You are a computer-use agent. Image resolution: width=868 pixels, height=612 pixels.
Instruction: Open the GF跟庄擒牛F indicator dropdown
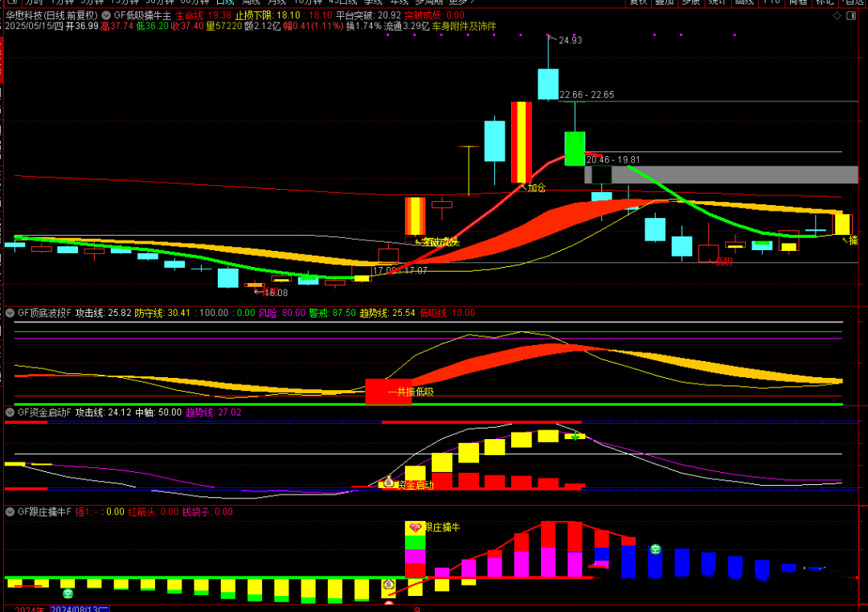click(x=10, y=511)
